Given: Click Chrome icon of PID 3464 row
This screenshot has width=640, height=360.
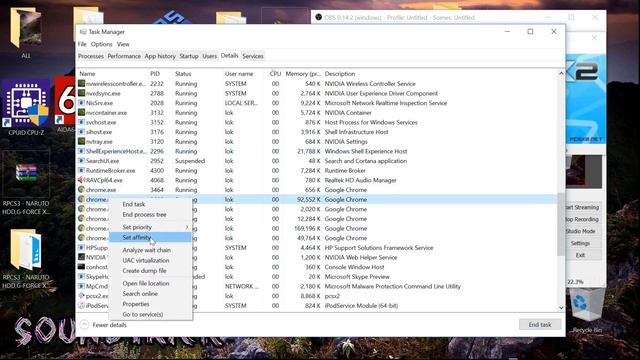Looking at the screenshot, I should tap(82, 190).
